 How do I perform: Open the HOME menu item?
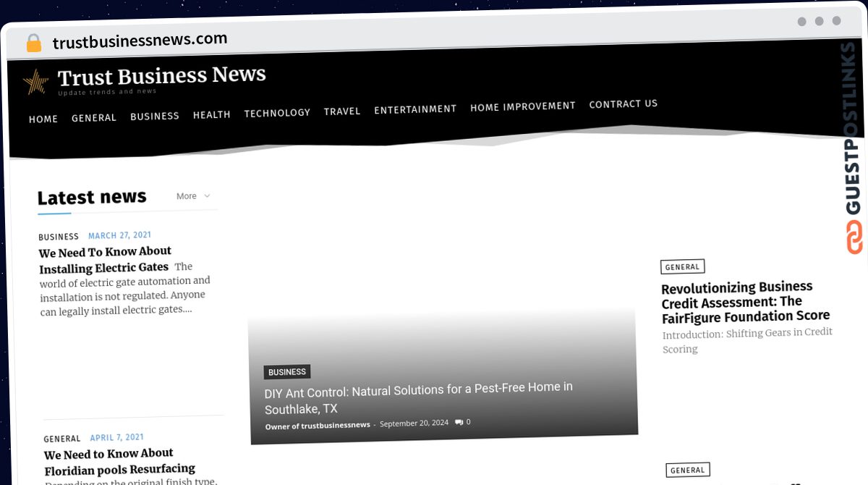click(x=43, y=119)
